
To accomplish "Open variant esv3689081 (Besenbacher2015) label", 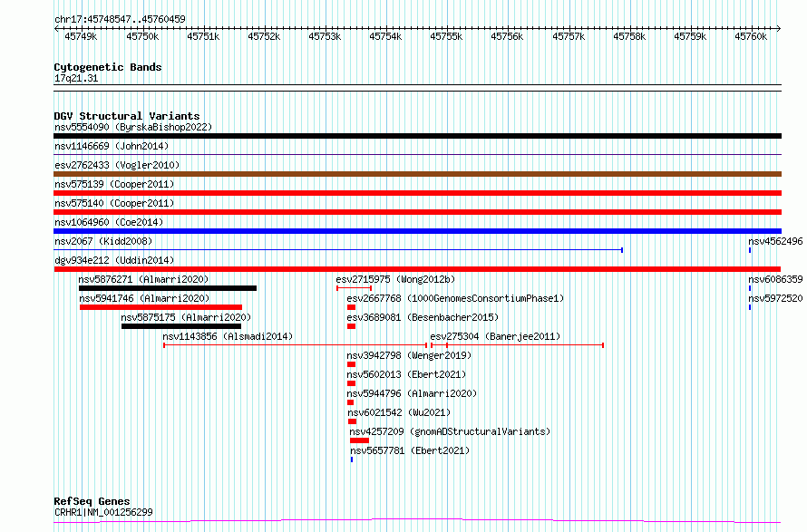I will tap(423, 317).
